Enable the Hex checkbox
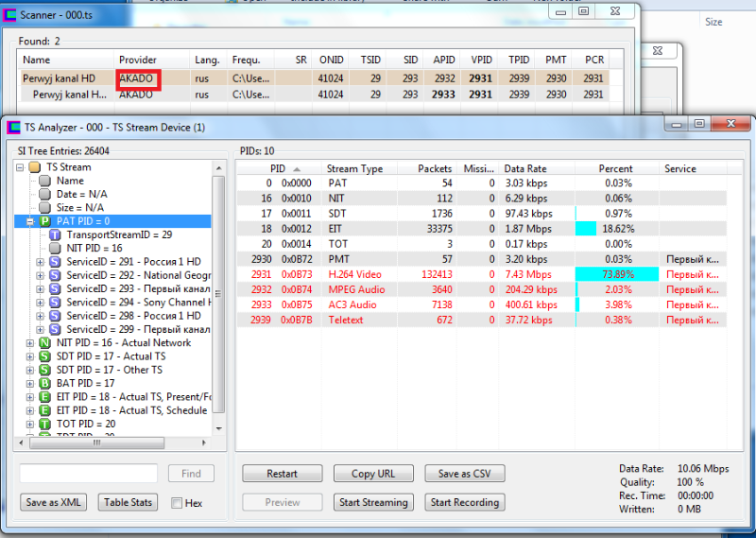This screenshot has width=756, height=538. (177, 503)
